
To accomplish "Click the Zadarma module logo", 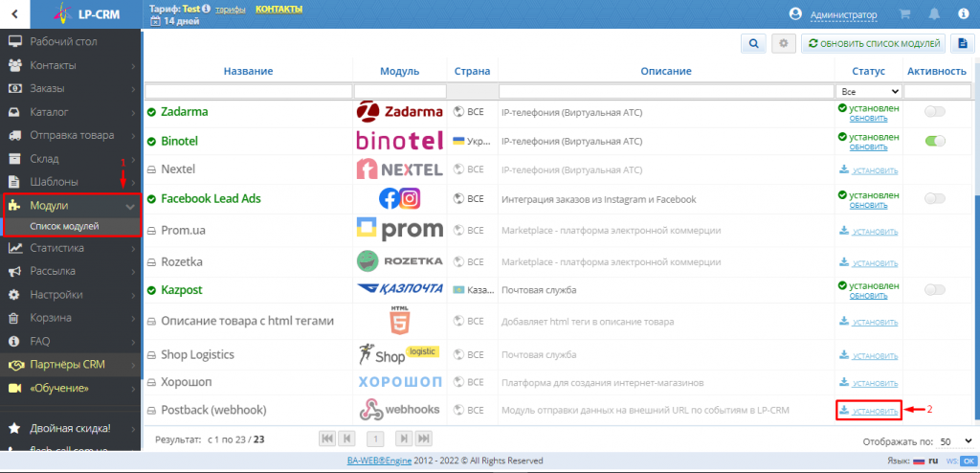I will [399, 112].
